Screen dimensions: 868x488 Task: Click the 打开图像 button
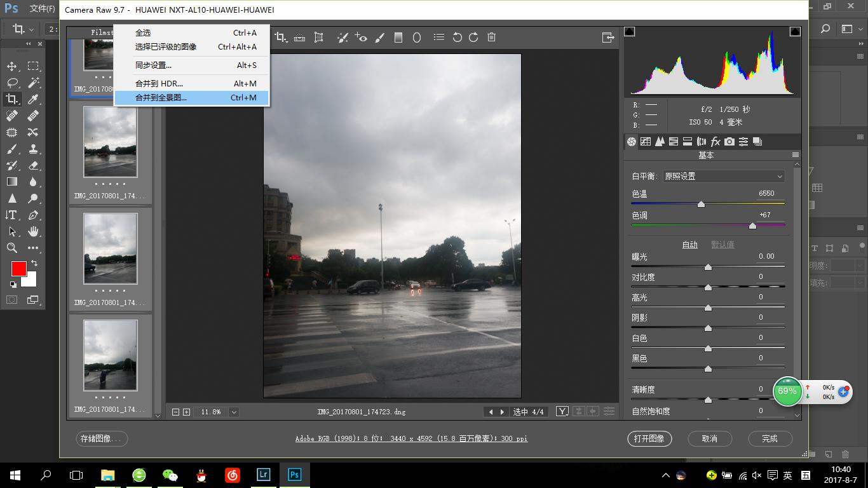tap(649, 438)
